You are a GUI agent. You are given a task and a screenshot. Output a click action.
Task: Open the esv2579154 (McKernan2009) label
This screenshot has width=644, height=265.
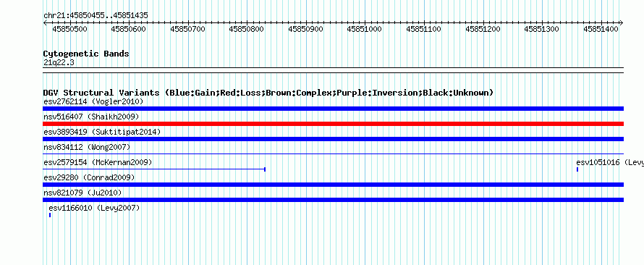98,162
